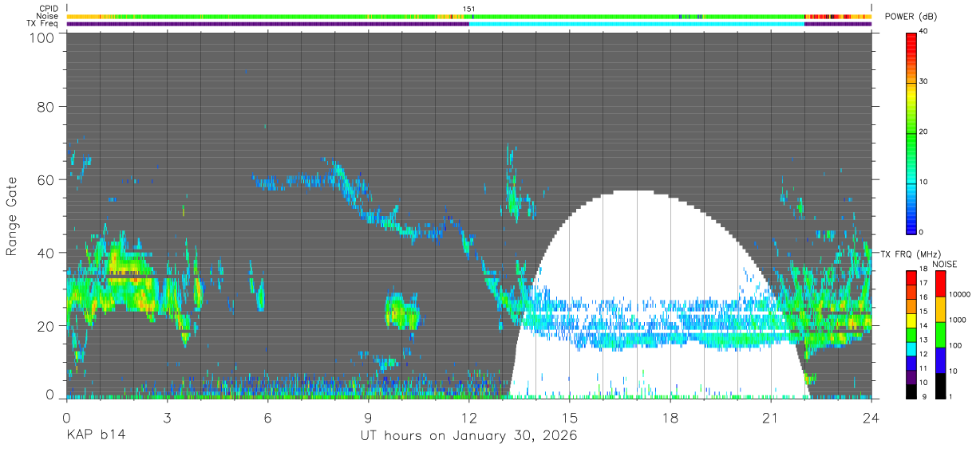The height and width of the screenshot is (452, 980).
Task: Click the purple left portion of the TX Freq bar
Action: (268, 24)
